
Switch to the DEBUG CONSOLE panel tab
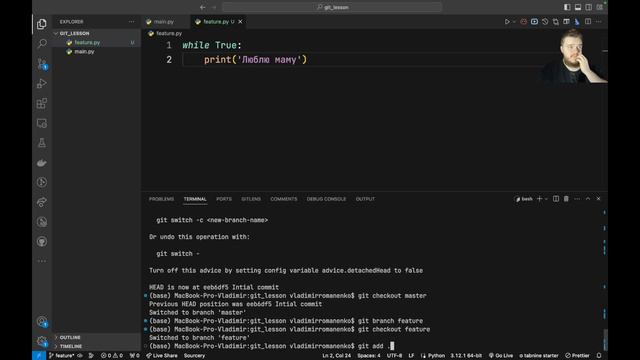326,199
